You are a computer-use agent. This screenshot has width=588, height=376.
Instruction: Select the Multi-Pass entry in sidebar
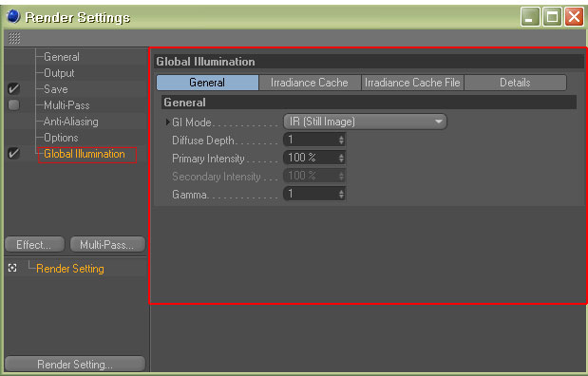click(x=66, y=105)
